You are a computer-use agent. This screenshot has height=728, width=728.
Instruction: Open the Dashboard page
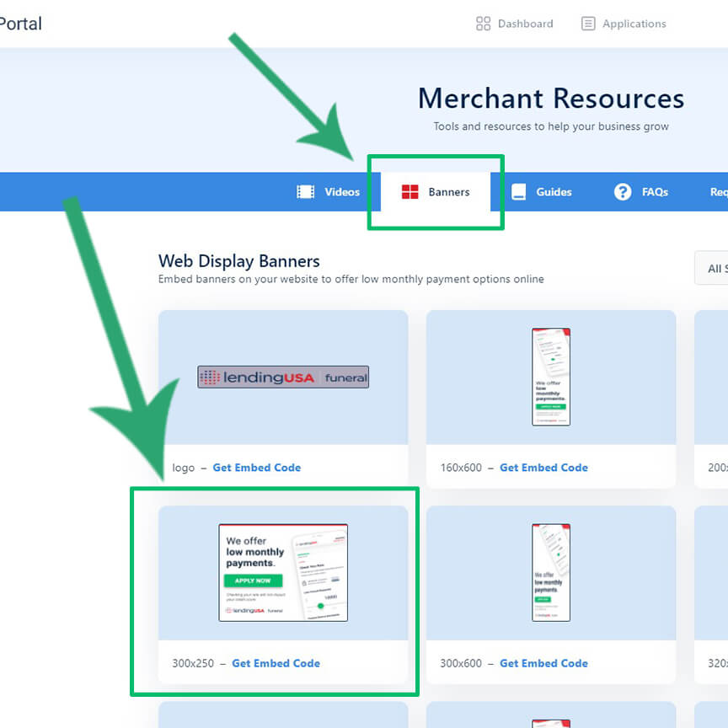pyautogui.click(x=514, y=24)
